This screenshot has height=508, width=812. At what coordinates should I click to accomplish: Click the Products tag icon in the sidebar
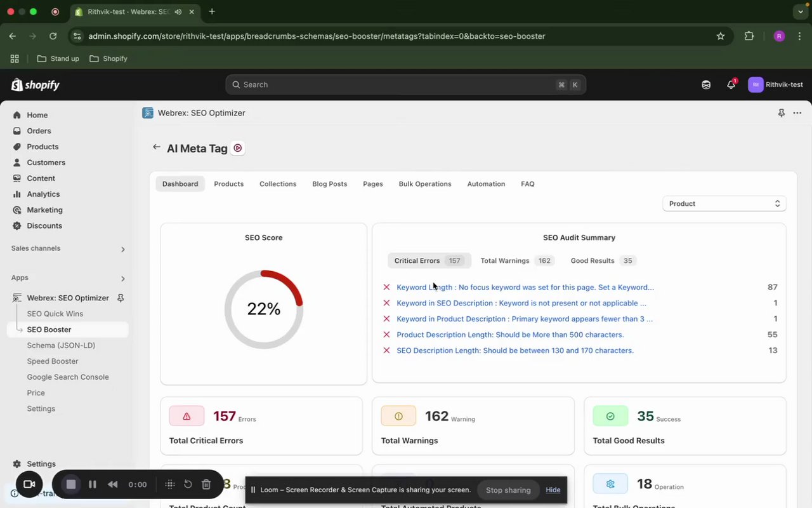(17, 147)
